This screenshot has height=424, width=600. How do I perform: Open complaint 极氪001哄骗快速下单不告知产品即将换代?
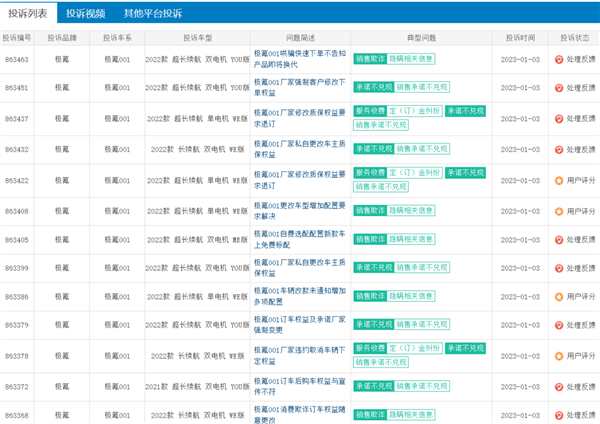point(300,59)
